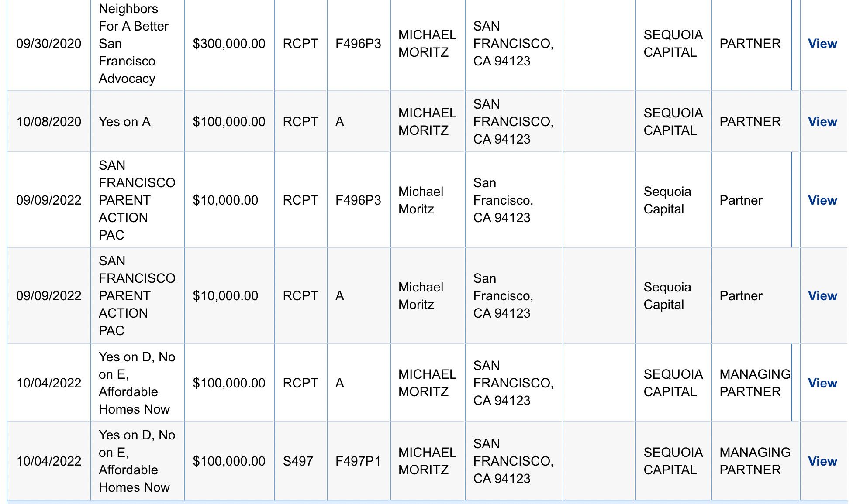Screen dimensions: 853x504
Task: Select the first 09/09/2022 $10,000.00 amount
Action: coord(225,200)
